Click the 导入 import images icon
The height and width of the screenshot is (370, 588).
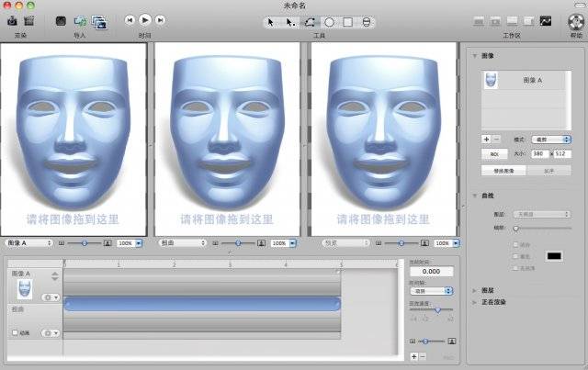[x=80, y=20]
